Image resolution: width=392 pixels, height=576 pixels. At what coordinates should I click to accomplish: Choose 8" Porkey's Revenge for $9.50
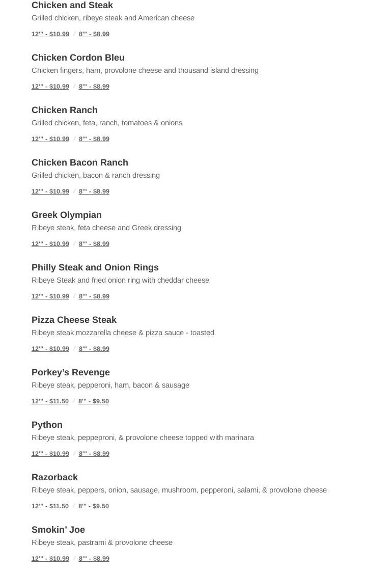pos(94,401)
